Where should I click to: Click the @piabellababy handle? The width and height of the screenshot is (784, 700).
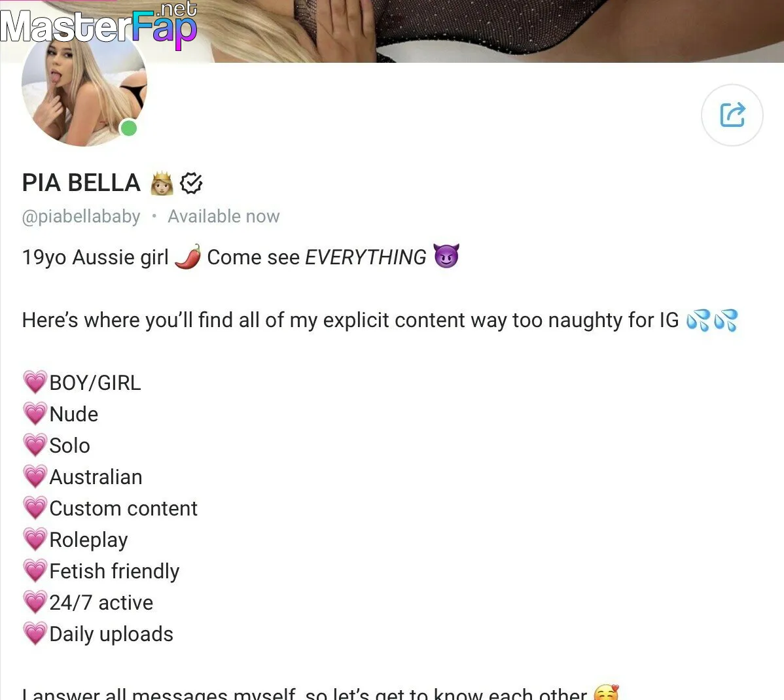pos(81,217)
